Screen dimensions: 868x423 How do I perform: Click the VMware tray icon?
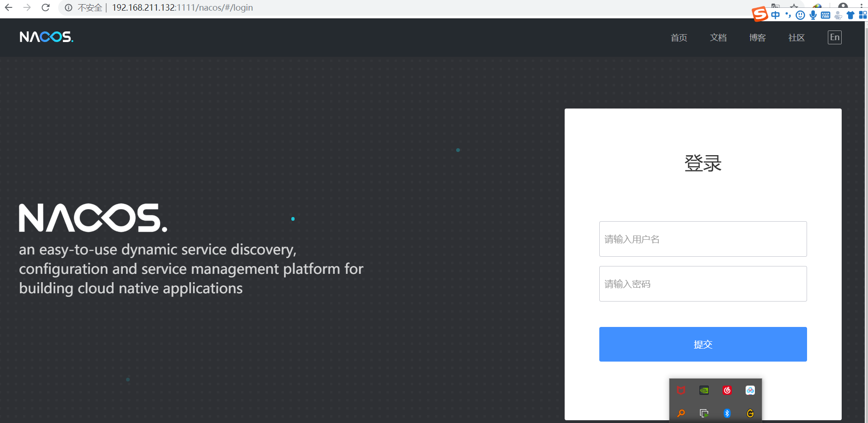tap(704, 413)
